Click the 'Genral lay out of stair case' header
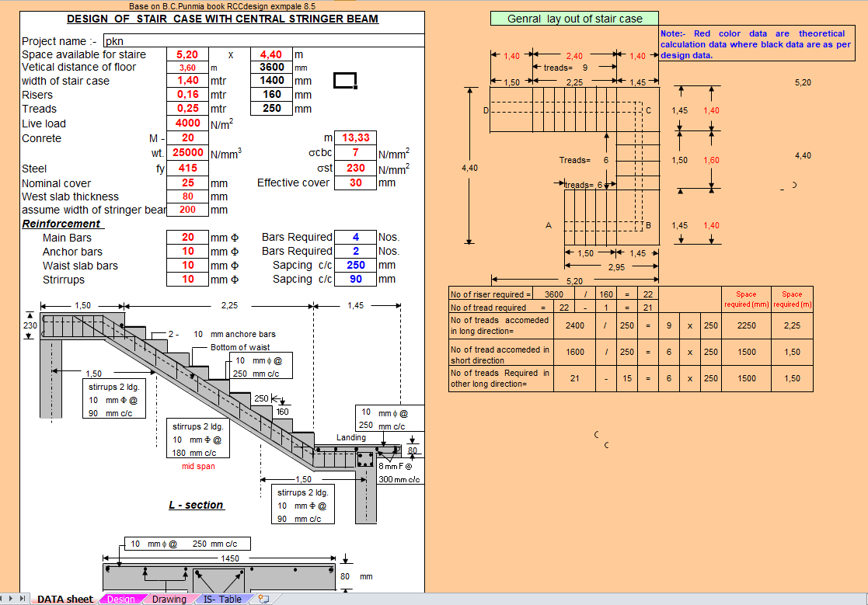 coord(574,19)
